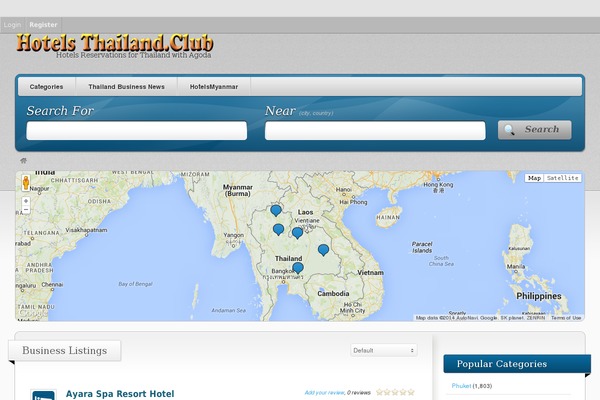Click the Google logo on the map
Screen dimensions: 600x400
click(x=33, y=313)
